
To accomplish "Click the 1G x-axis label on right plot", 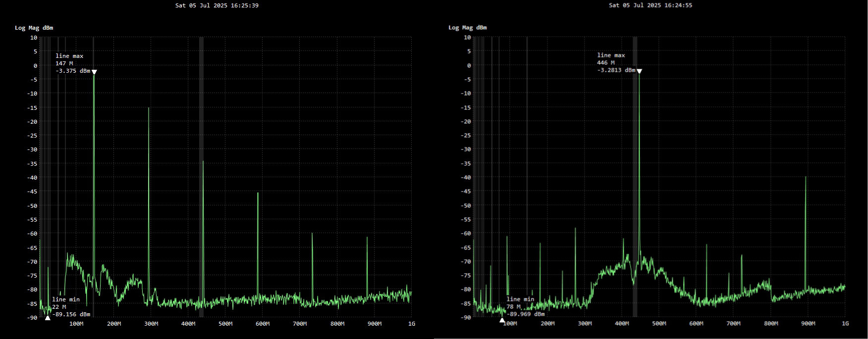I will click(845, 324).
